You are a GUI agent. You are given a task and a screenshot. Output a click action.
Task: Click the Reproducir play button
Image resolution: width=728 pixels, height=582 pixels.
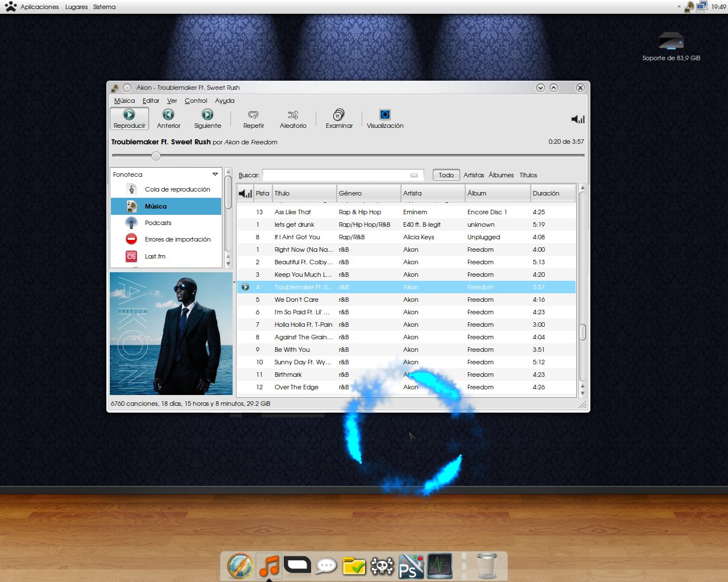[129, 119]
